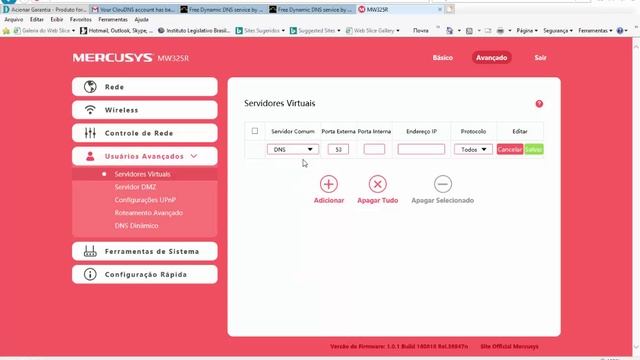This screenshot has height=360, width=640.
Task: Open Configurações UPnP submenu item
Action: coord(145,200)
